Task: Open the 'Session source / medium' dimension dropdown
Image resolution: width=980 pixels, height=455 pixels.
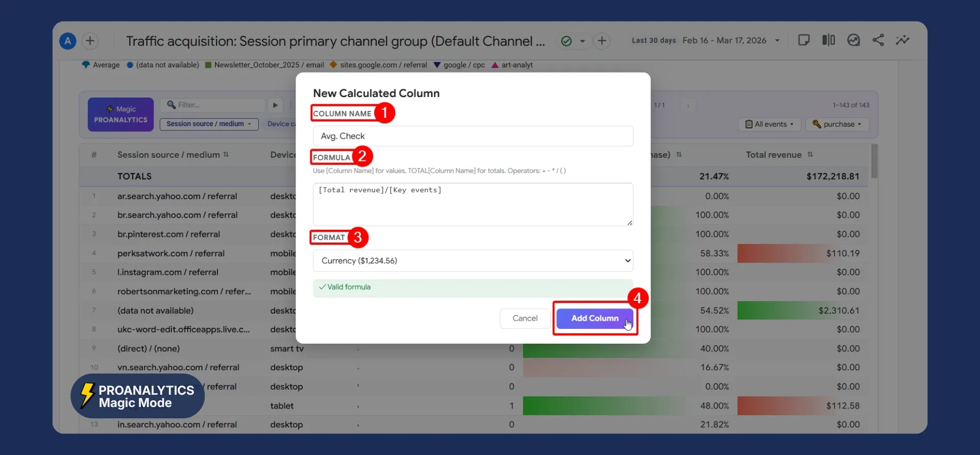Action: [209, 124]
